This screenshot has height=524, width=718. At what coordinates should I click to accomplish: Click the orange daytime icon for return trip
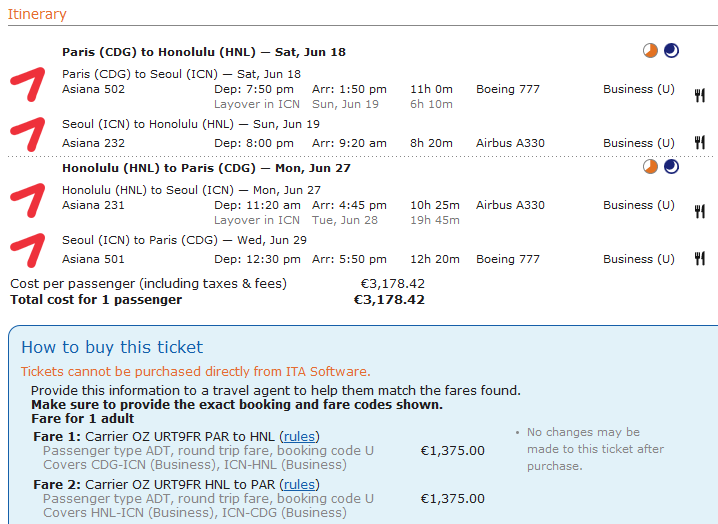click(x=650, y=167)
